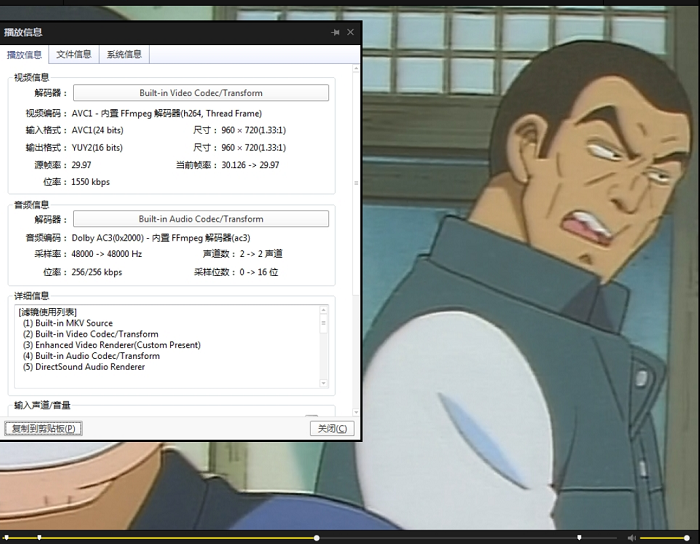Screen dimensions: 700x544
Task: Click the 关闭 button
Action: (332, 429)
